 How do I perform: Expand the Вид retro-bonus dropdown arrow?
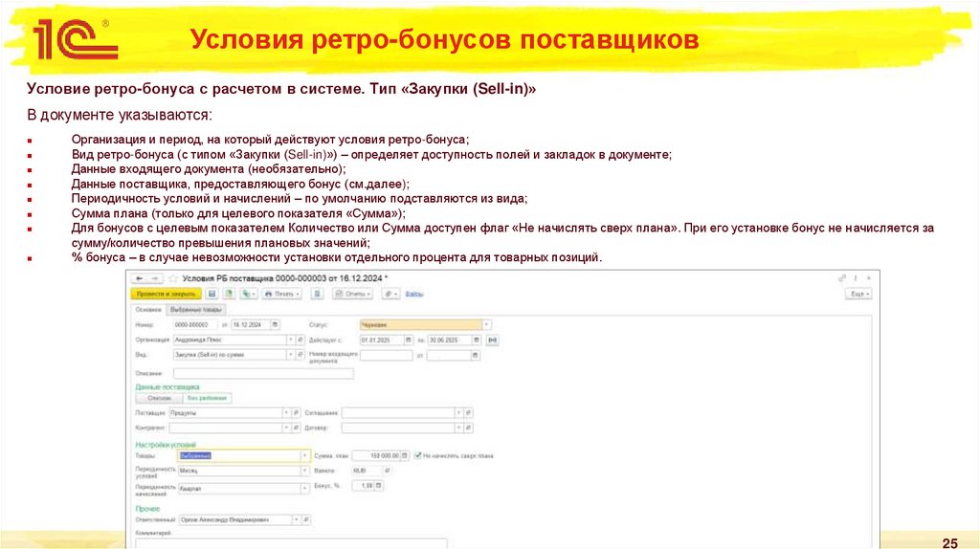pyautogui.click(x=291, y=355)
